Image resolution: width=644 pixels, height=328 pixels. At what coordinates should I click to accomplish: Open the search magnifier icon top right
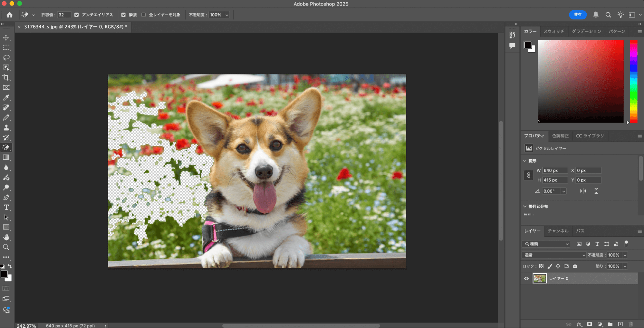608,15
